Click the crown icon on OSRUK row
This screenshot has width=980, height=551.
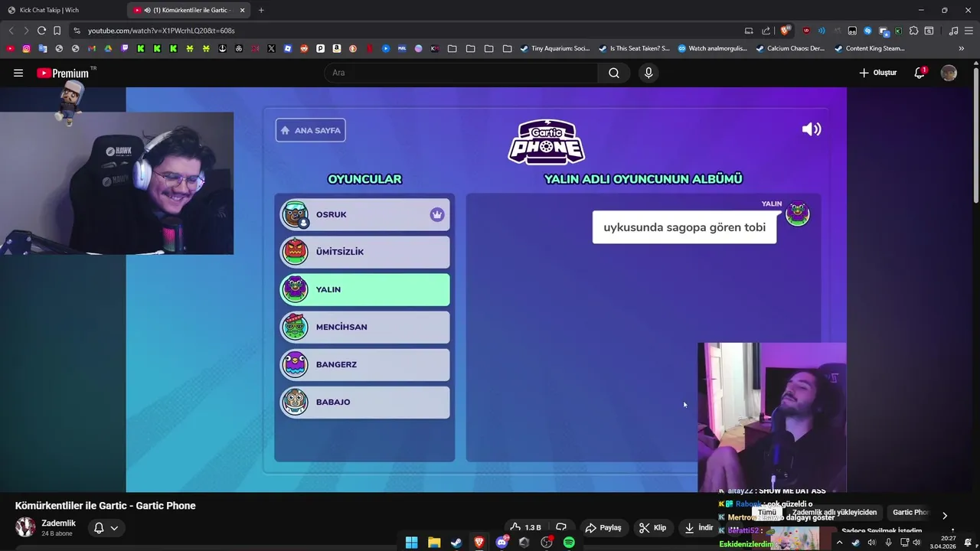(x=437, y=215)
